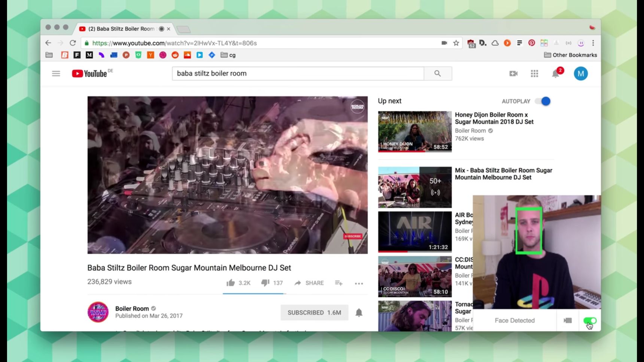Viewport: 644px width, 362px height.
Task: Go back with the browser back arrow
Action: [48, 43]
